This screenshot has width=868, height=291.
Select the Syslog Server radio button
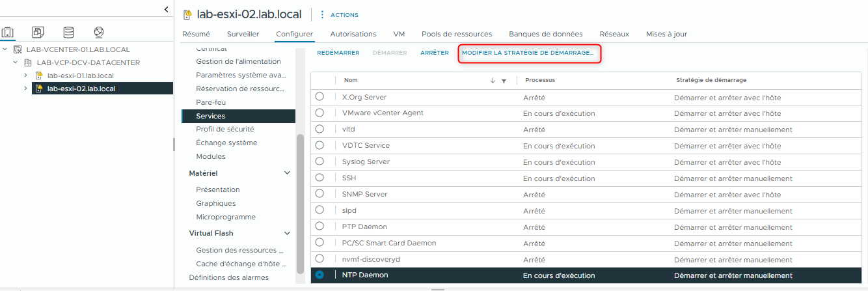coord(319,161)
